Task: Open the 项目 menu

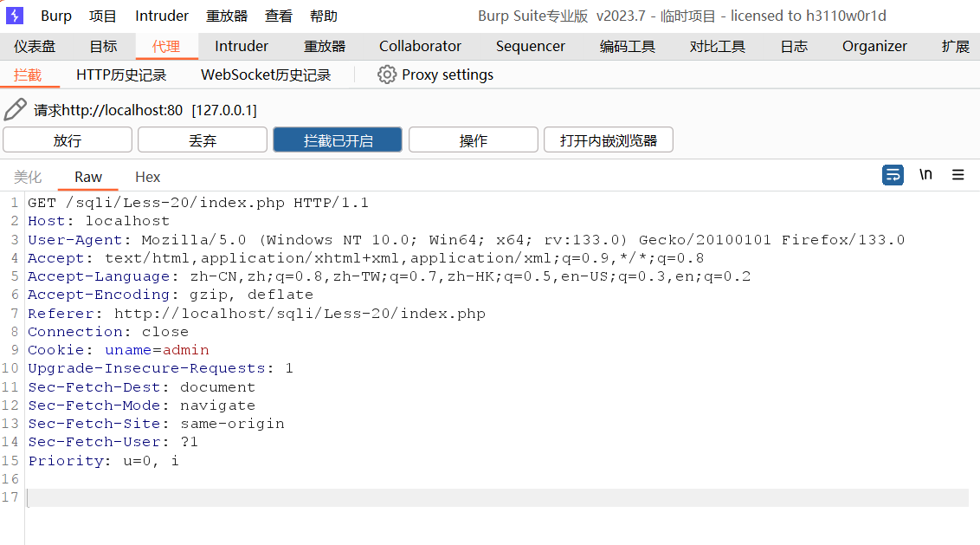Action: pos(102,16)
